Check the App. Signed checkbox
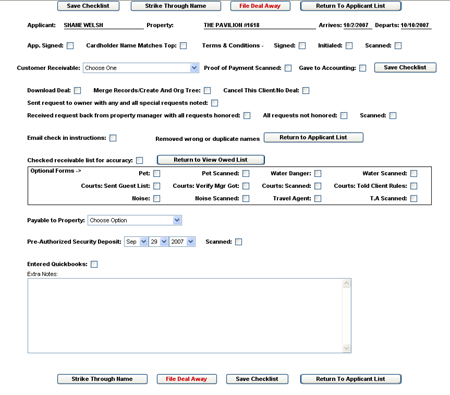 tap(70, 46)
